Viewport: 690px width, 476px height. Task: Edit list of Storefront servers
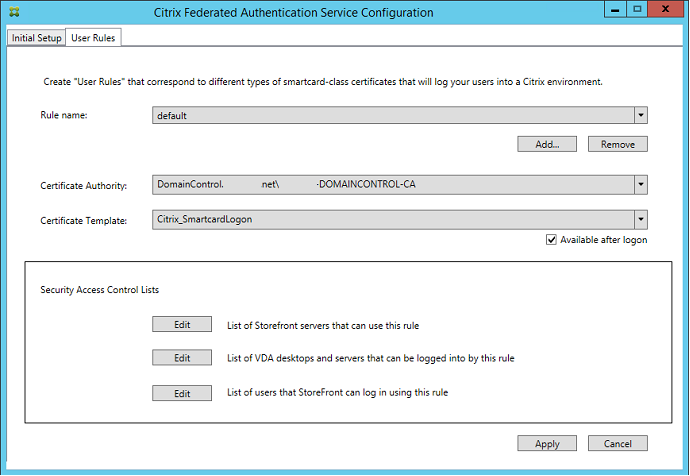[182, 324]
